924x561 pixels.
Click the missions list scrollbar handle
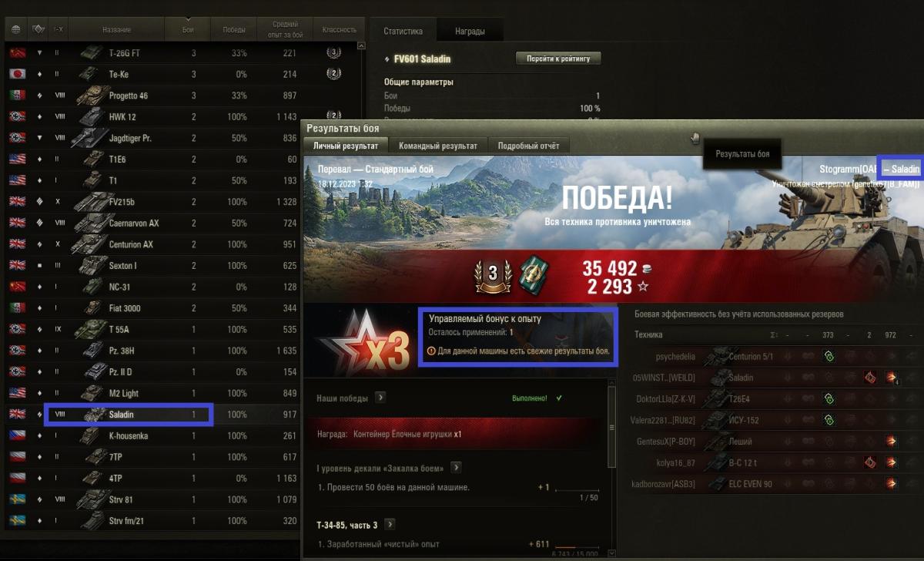coord(612,426)
